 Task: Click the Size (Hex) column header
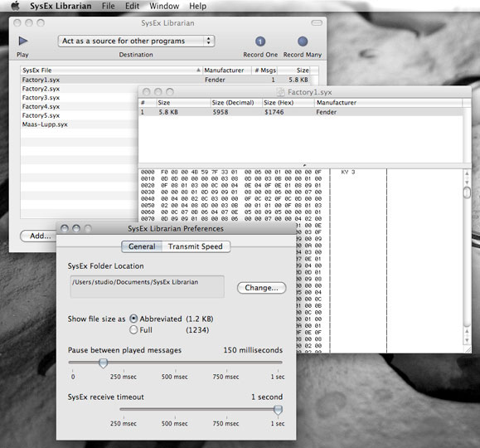288,103
